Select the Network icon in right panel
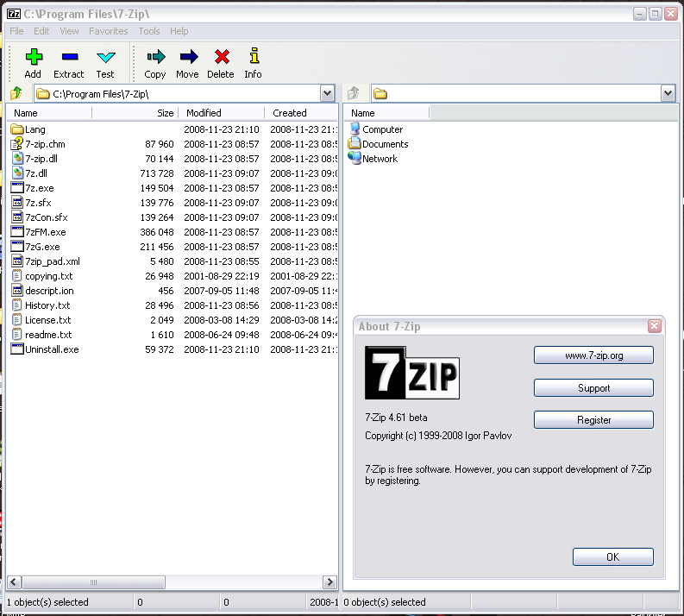684x616 pixels. tap(355, 158)
